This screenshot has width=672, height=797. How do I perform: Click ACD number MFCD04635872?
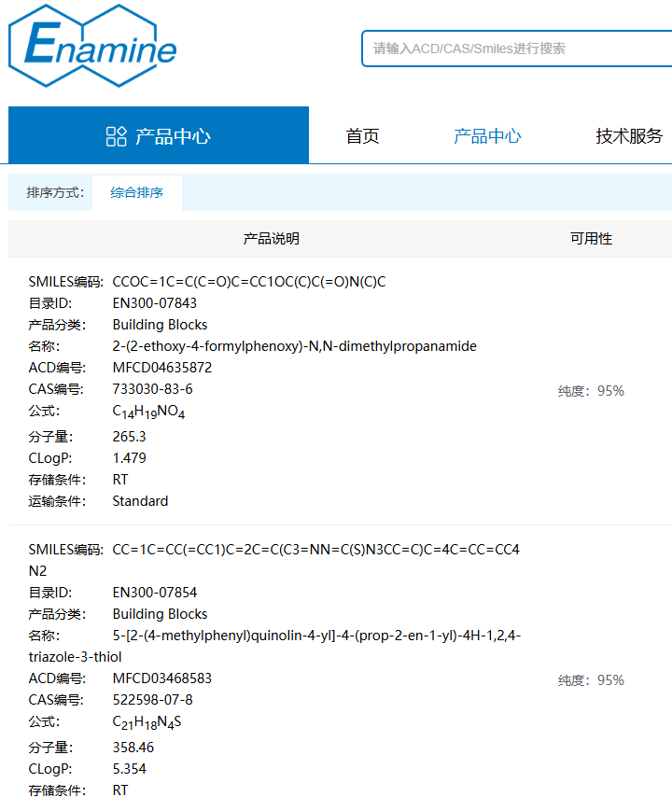point(162,368)
